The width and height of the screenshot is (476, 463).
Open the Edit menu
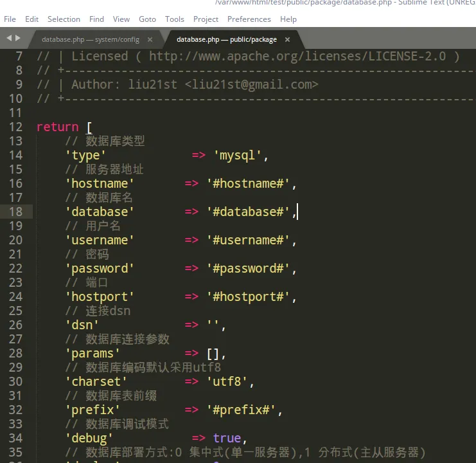tap(31, 19)
